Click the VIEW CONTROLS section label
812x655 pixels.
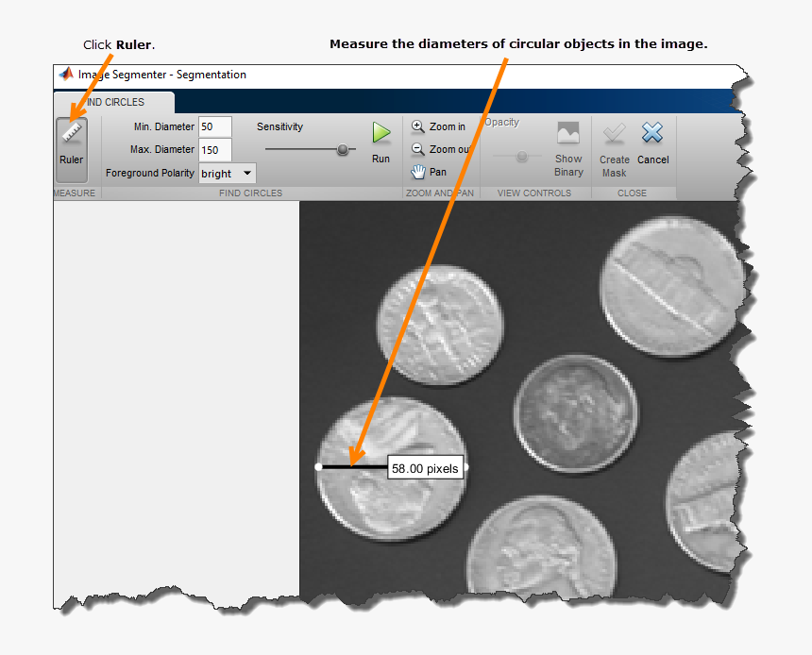[533, 193]
